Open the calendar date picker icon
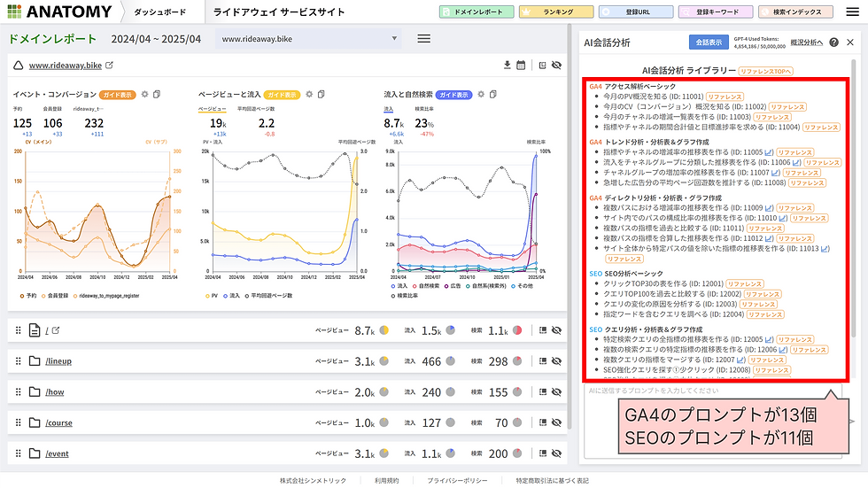Viewport: 868px width, 488px height. (x=521, y=66)
